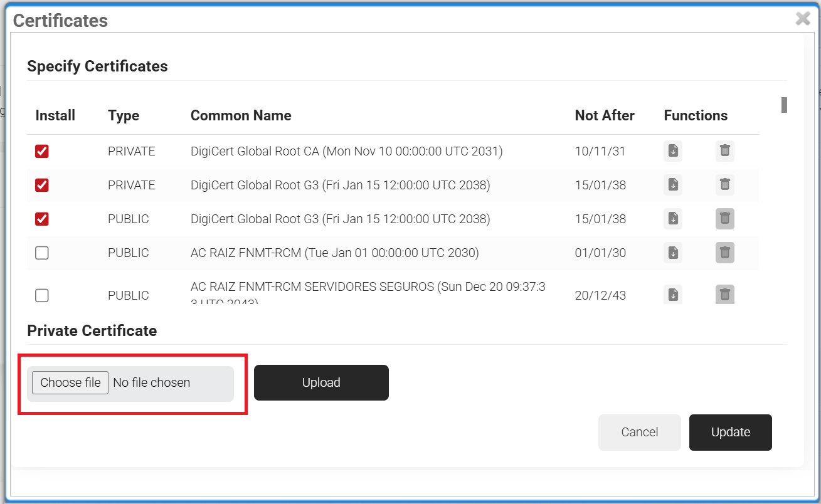Uncheck install for public DigiCert Global Root G3
Viewport: 821px width, 504px height.
42,219
